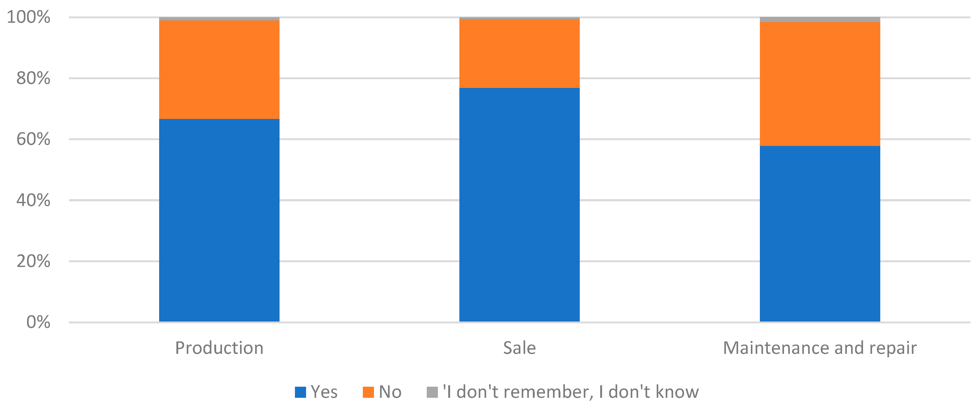
Task: Select the 20% y-axis label
Action: tap(33, 261)
